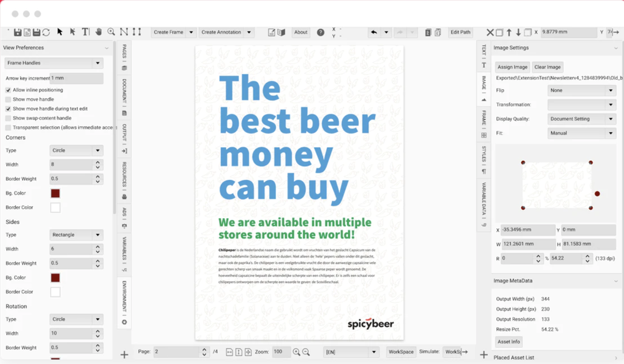Click the first save disk icon
The height and width of the screenshot is (364, 624).
pos(17,32)
